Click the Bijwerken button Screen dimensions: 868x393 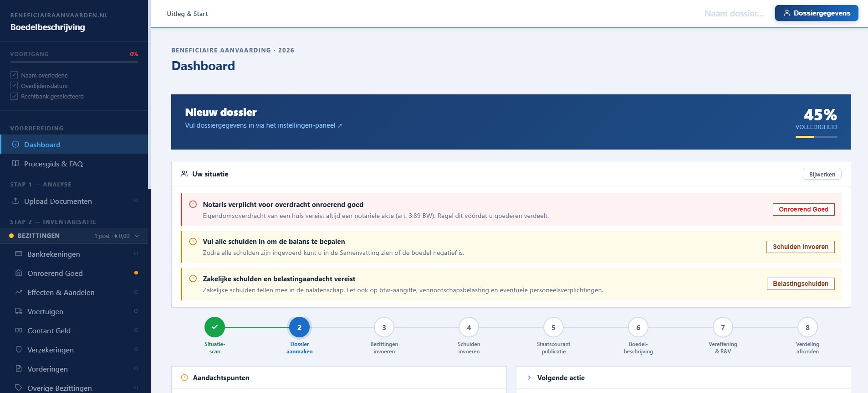click(822, 174)
